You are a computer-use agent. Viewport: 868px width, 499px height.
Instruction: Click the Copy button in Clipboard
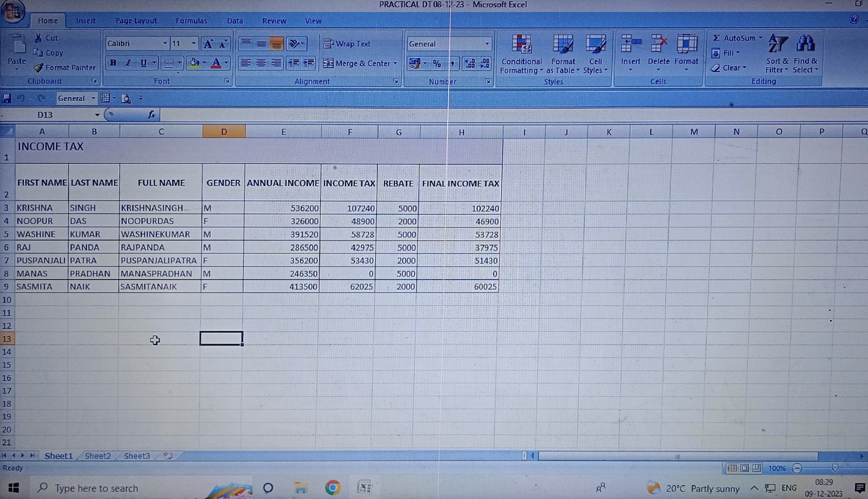[x=49, y=53]
